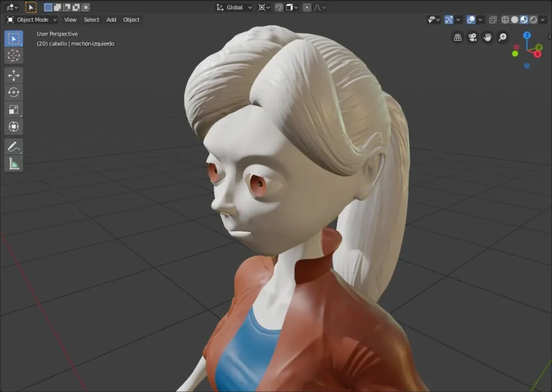
Task: Click the zoom view magnifier icon
Action: [503, 37]
